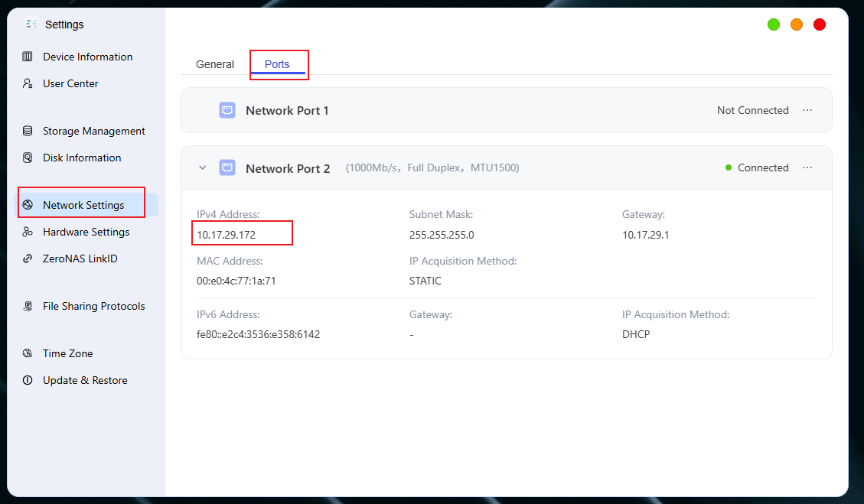Click the subnet mask 255.255.255.0
This screenshot has height=504, width=864.
coord(442,235)
